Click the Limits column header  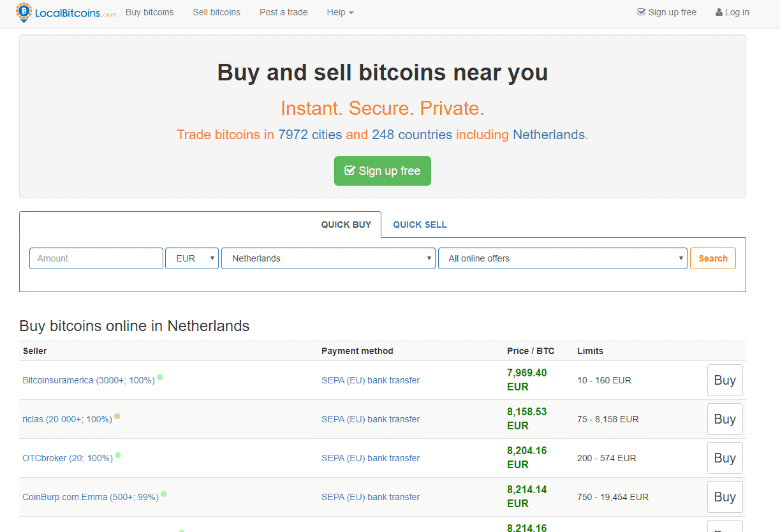590,351
